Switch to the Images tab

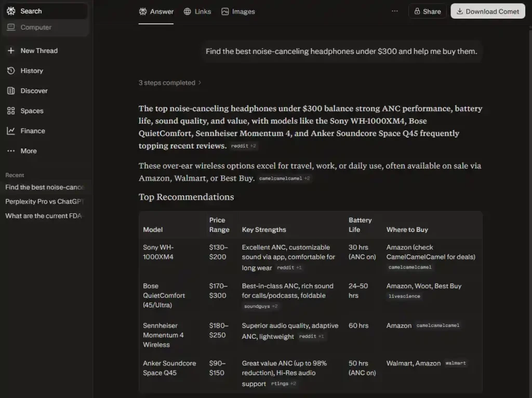[x=238, y=11]
